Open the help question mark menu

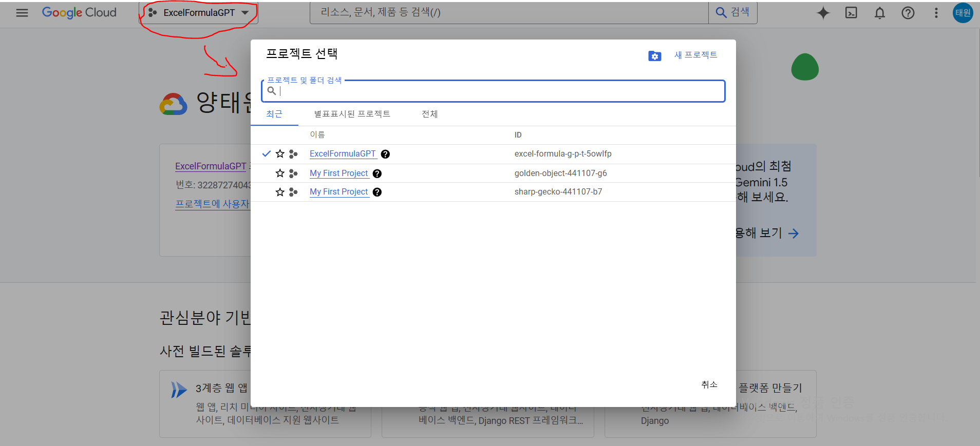point(908,13)
